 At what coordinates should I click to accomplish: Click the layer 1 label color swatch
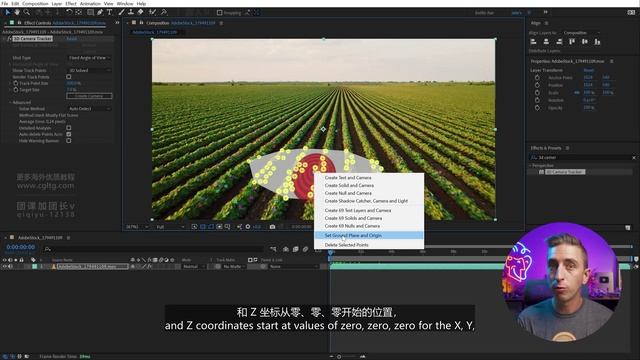[34, 267]
